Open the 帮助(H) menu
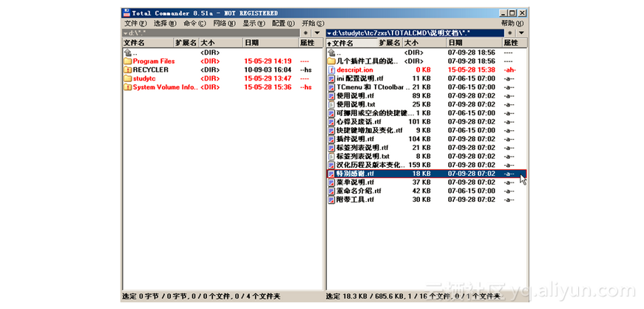Image resolution: width=644 pixels, height=309 pixels. coord(512,24)
